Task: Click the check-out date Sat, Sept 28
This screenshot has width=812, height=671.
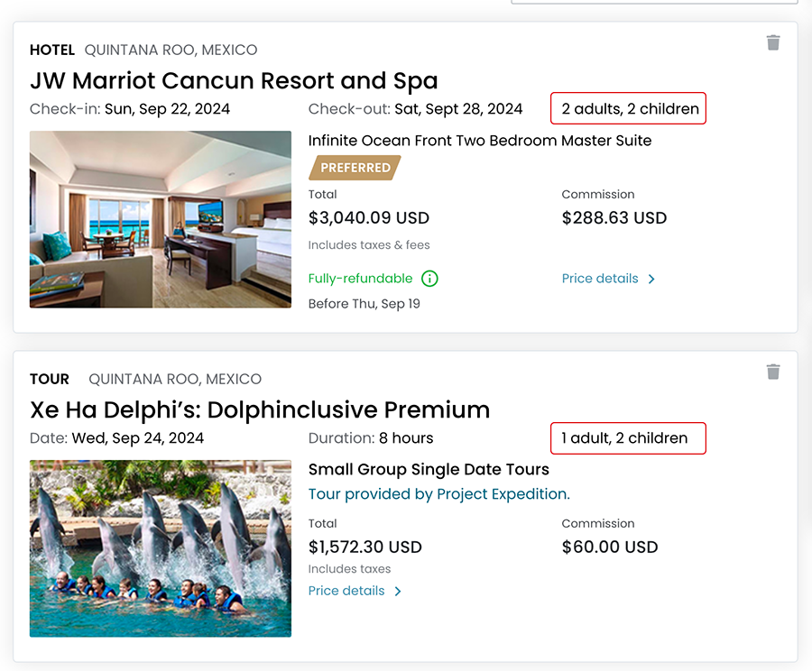Action: pyautogui.click(x=458, y=109)
